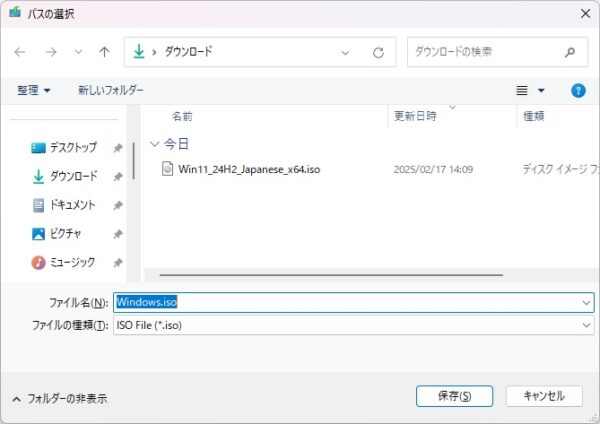Click the date 2025/02/17 14:09
This screenshot has width=600, height=424.
[433, 169]
